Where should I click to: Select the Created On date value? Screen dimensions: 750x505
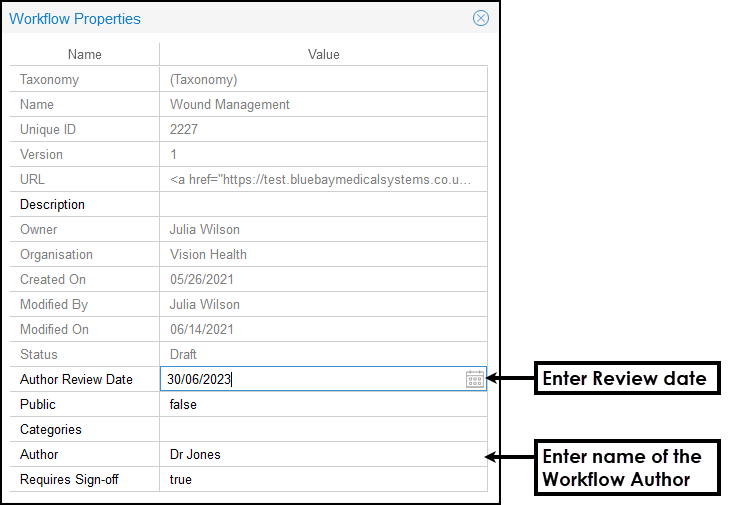[x=202, y=279]
